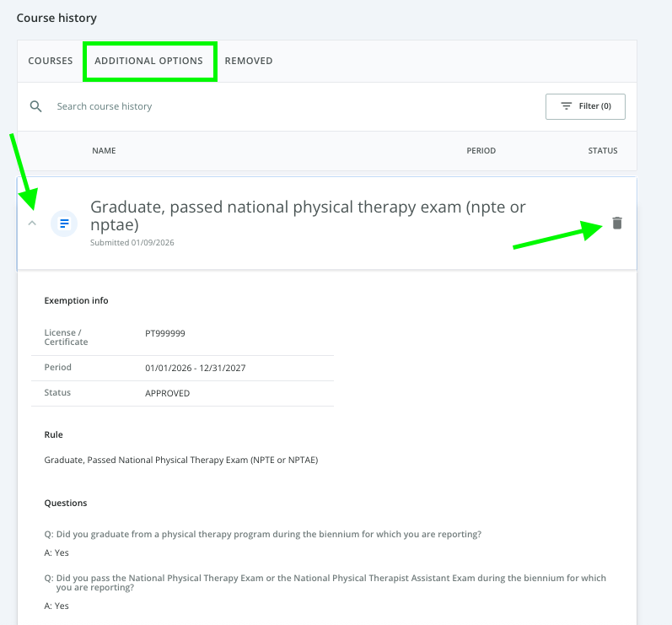
Task: Click the blue document icon beside exemption title
Action: (x=64, y=224)
